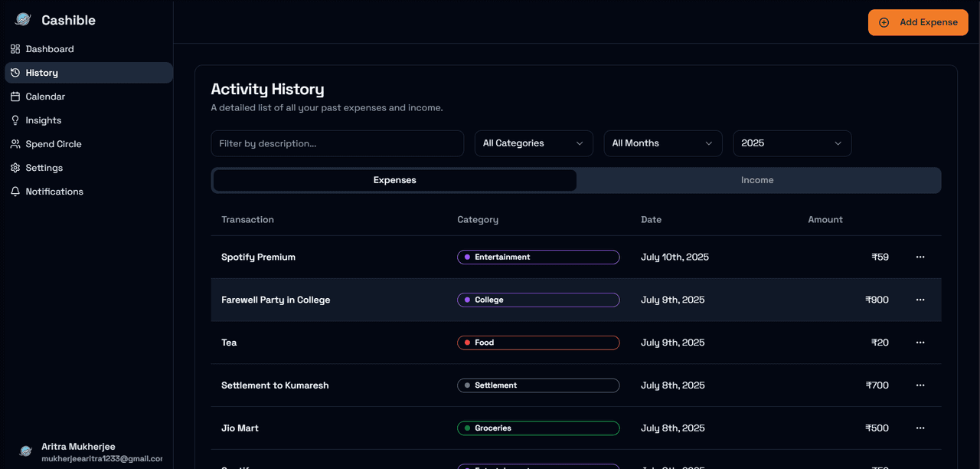Click the Notifications bell icon
This screenshot has width=980, height=469.
(15, 192)
